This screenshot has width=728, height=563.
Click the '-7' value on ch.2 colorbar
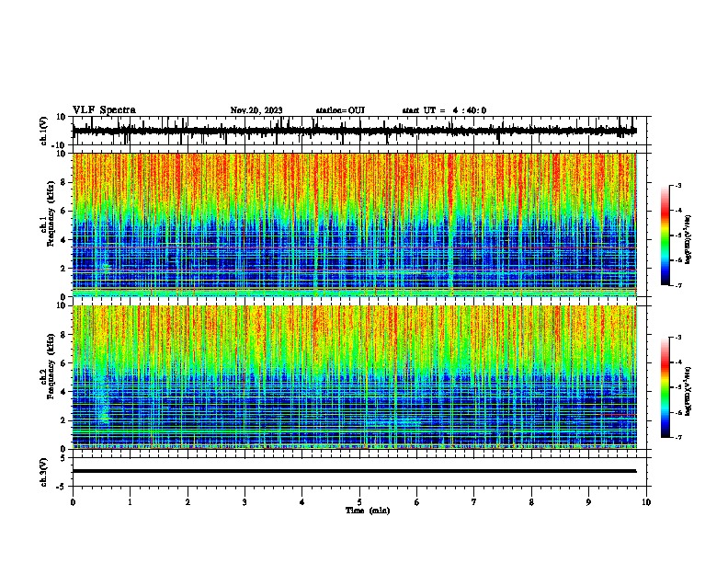[677, 438]
